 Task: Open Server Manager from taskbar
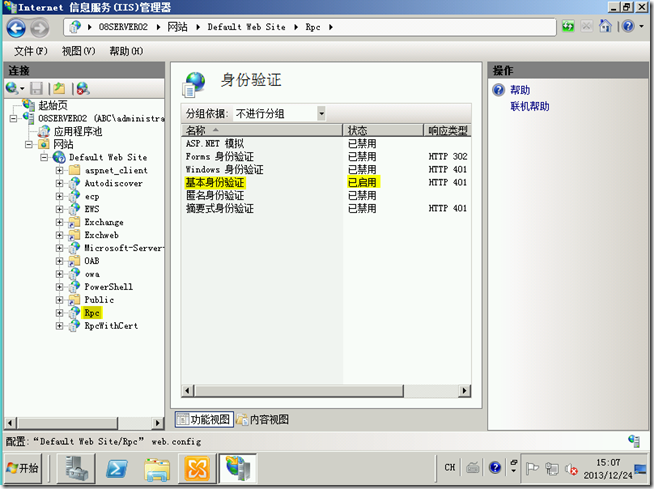[x=76, y=468]
